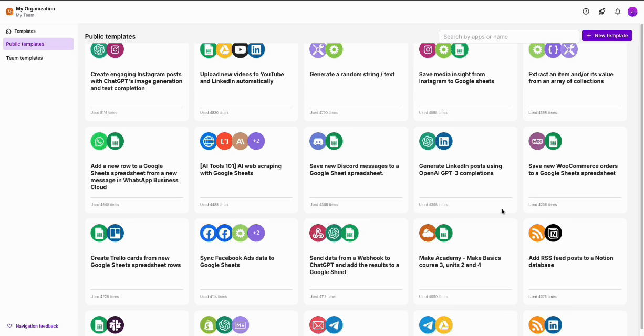Click the YouTube icon on upload videos template
The width and height of the screenshot is (644, 336).
point(240,50)
